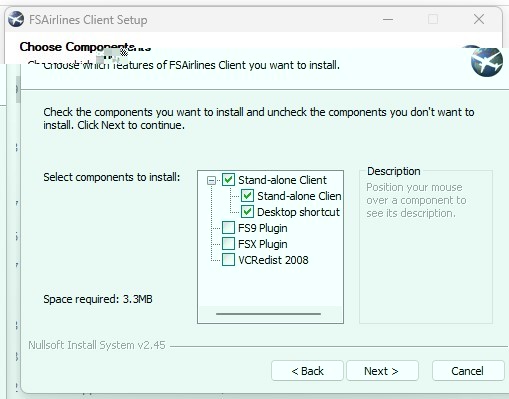Click the 'Nullsoft Install System v2.45' text
This screenshot has height=399, width=509.
[x=97, y=345]
